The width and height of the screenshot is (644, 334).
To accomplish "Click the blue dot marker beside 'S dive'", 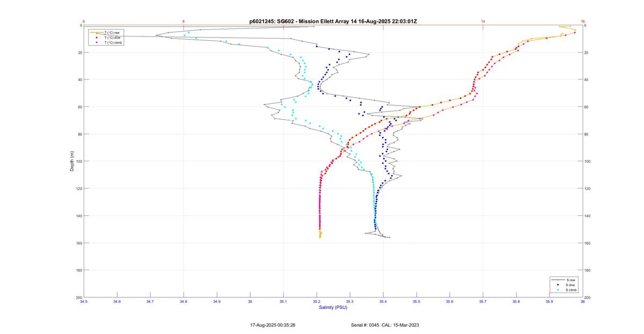I will coord(558,285).
